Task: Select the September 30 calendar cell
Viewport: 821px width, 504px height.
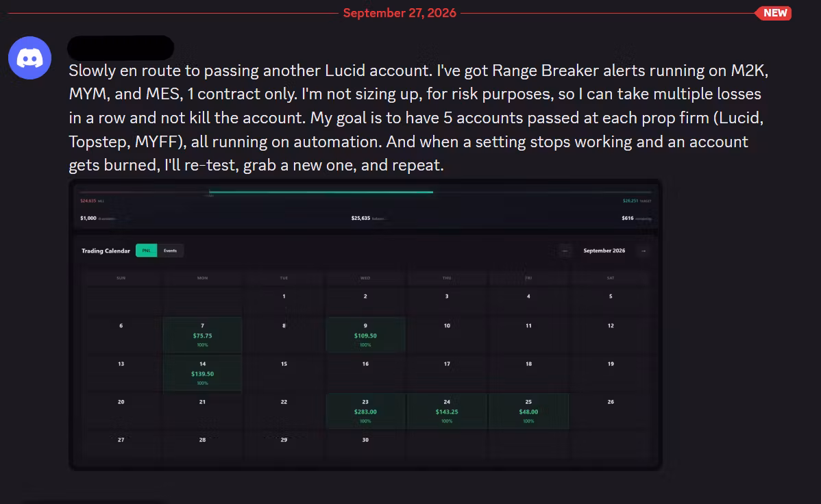Action: 365,445
